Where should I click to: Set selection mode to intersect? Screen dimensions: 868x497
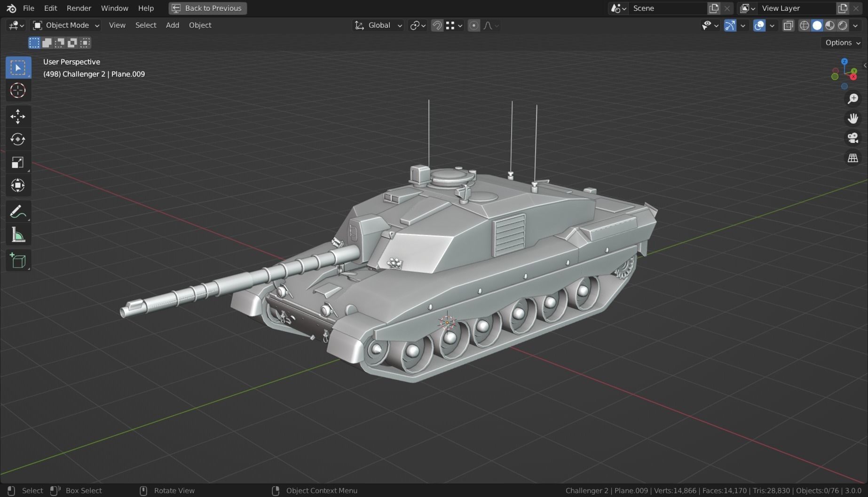85,43
